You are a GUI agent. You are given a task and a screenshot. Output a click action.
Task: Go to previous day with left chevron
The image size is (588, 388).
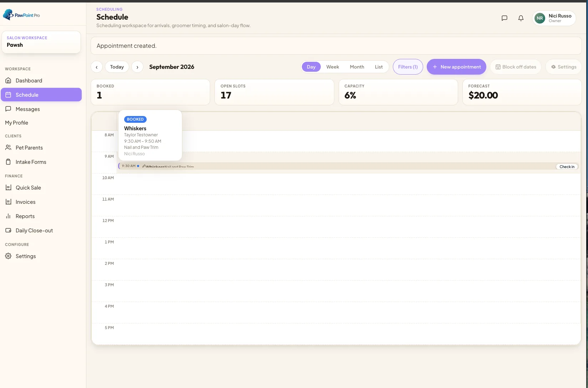pyautogui.click(x=97, y=67)
